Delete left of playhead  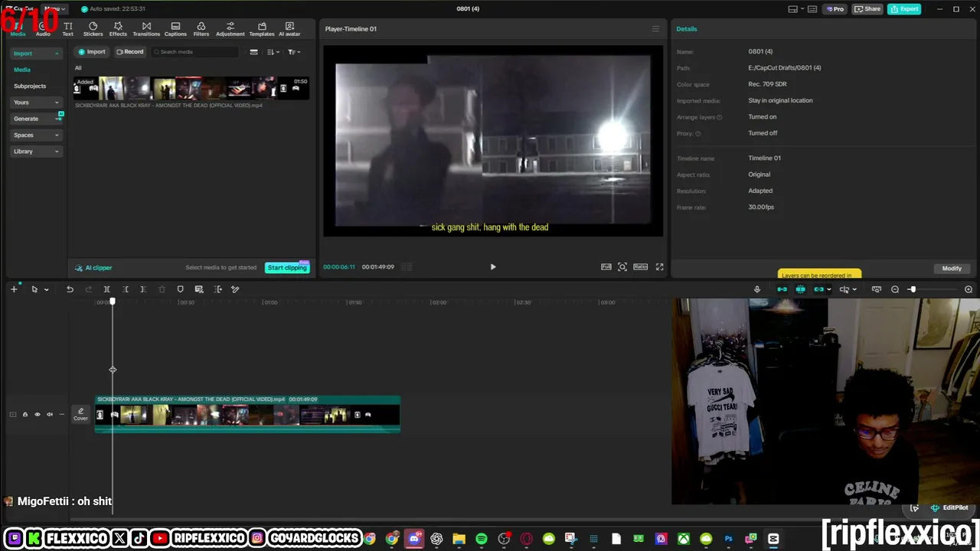(125, 289)
